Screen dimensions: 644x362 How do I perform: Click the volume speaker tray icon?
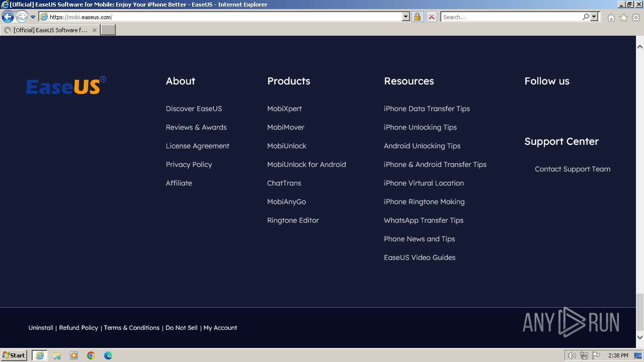tap(572, 355)
